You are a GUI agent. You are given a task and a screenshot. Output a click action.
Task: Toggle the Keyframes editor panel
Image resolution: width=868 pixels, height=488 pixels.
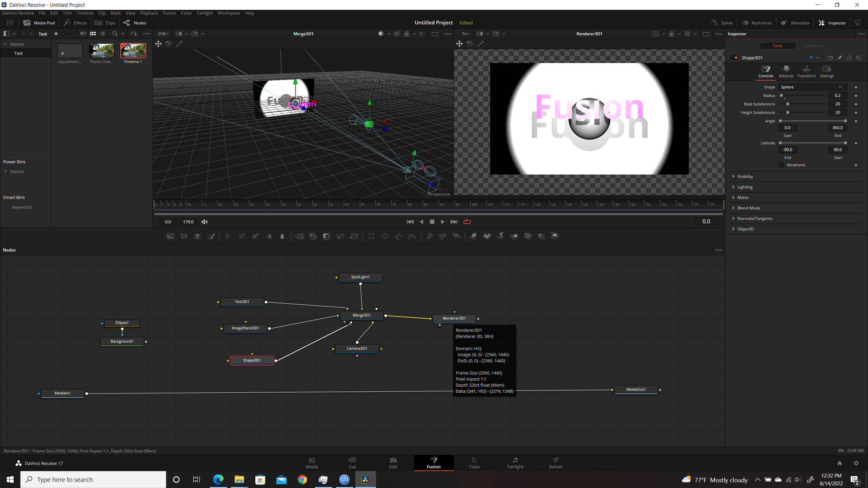click(x=757, y=23)
